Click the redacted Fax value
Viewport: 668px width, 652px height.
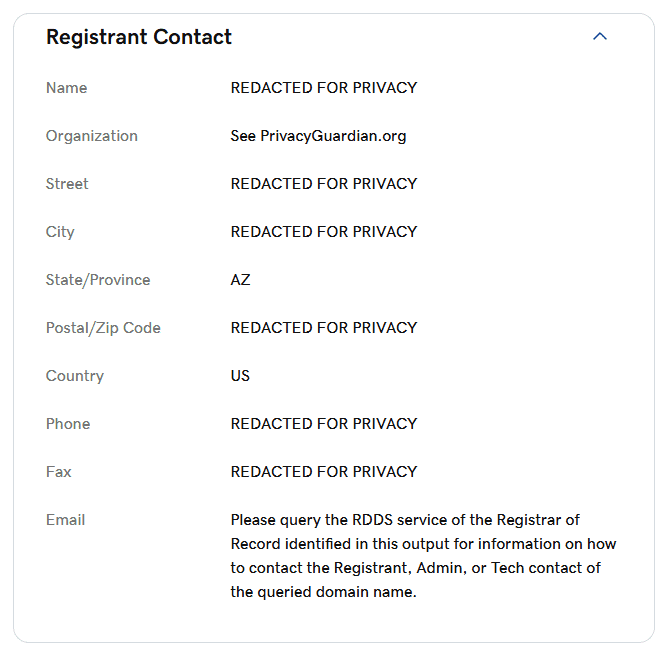coord(324,472)
